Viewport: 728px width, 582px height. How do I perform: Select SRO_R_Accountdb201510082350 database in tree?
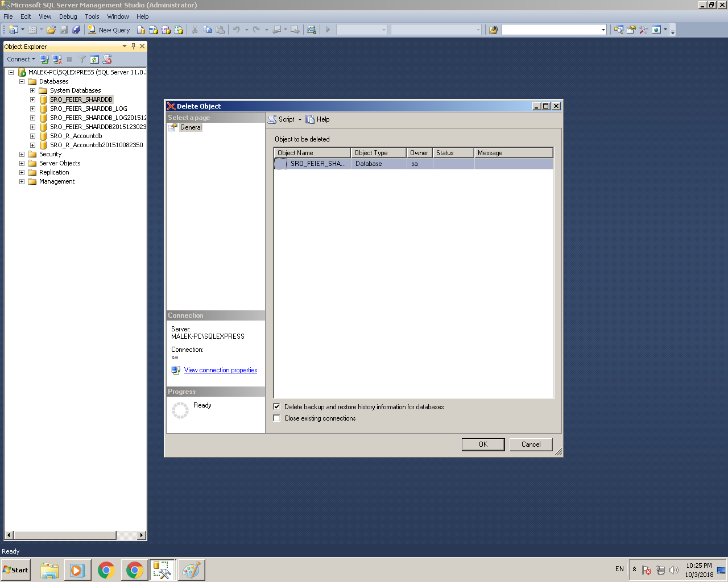coord(97,145)
